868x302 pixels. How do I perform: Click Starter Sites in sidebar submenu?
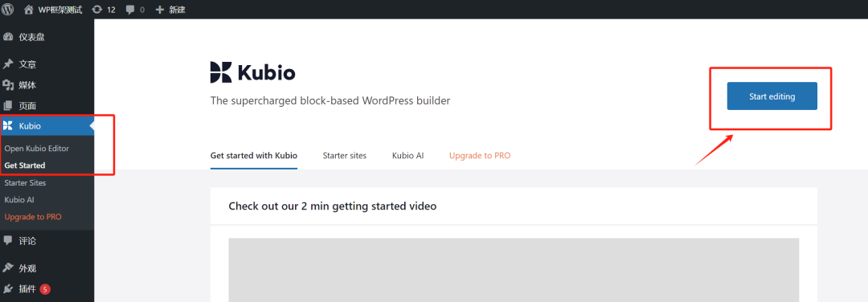(25, 182)
